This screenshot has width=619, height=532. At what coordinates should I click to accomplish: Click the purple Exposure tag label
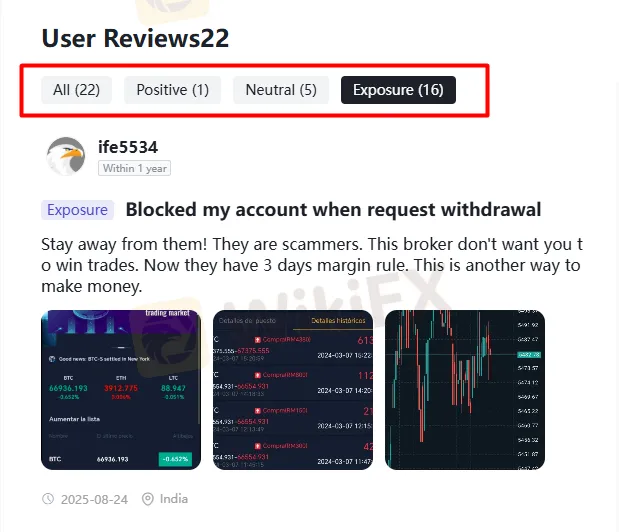(77, 210)
